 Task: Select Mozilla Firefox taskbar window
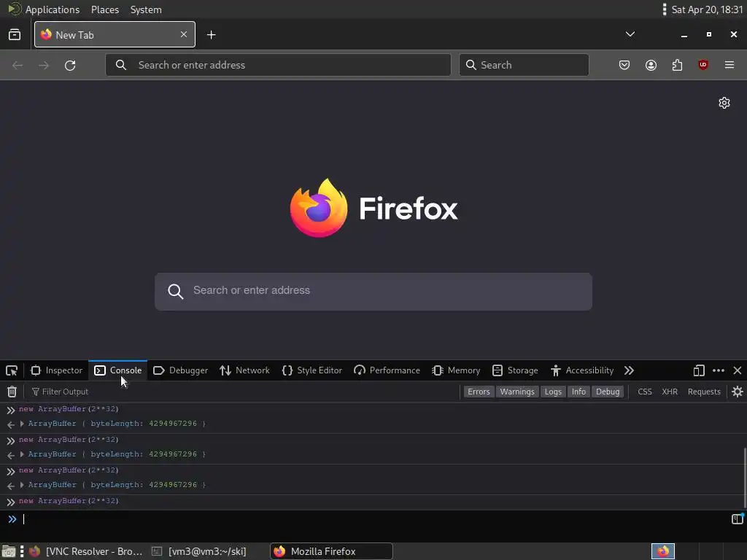point(332,551)
